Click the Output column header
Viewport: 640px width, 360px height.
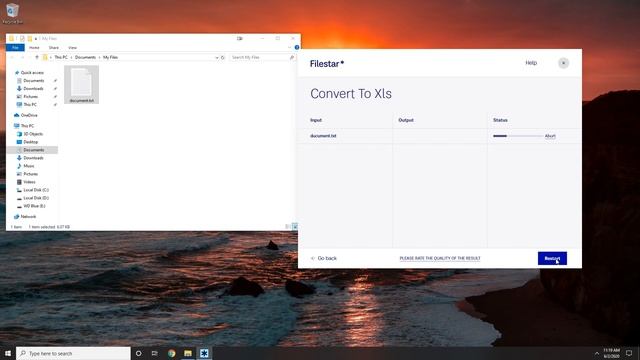[406, 120]
